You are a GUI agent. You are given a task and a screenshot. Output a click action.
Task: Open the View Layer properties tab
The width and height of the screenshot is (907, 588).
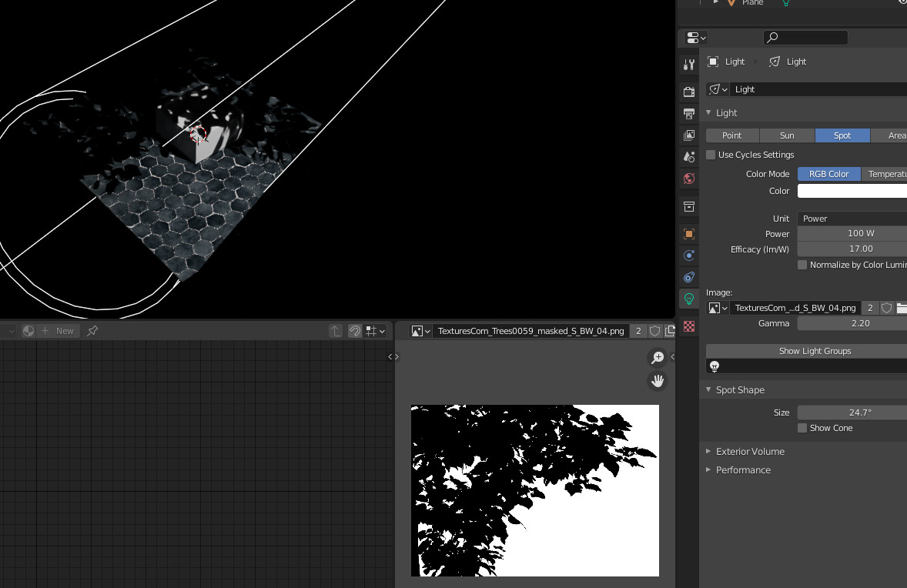(x=689, y=135)
